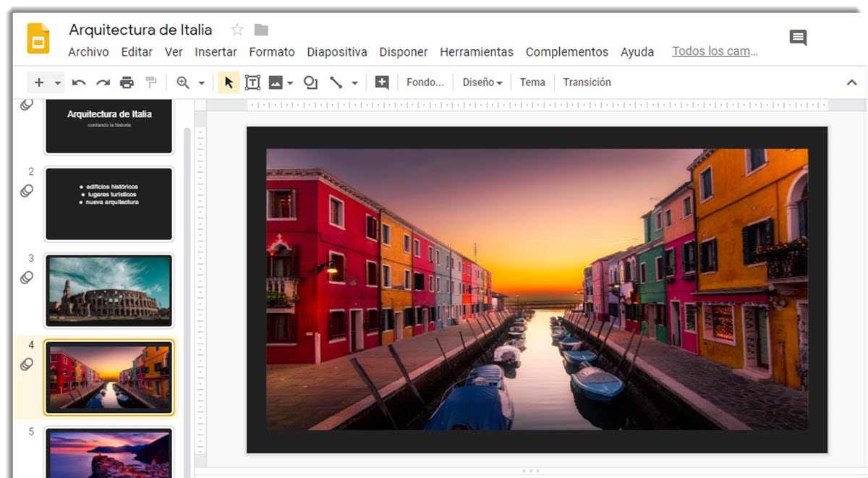The width and height of the screenshot is (868, 478).
Task: Expand the Diseño dropdown
Action: click(482, 82)
